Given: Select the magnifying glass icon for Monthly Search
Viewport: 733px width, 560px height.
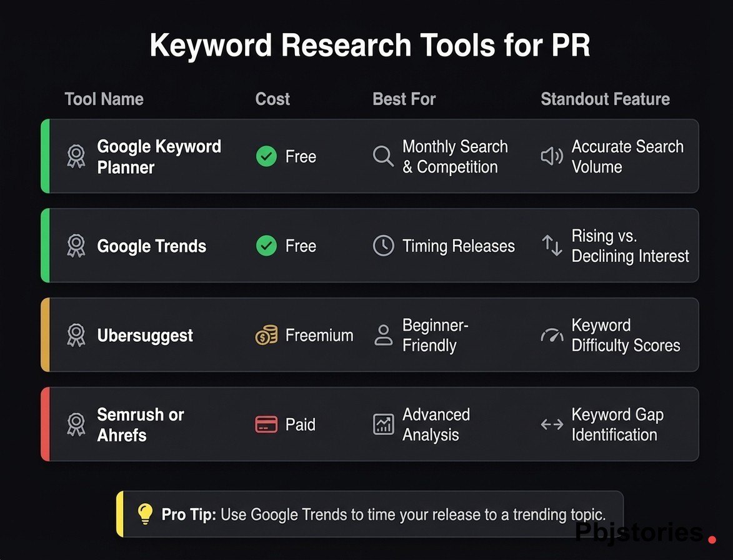Looking at the screenshot, I should [x=383, y=156].
